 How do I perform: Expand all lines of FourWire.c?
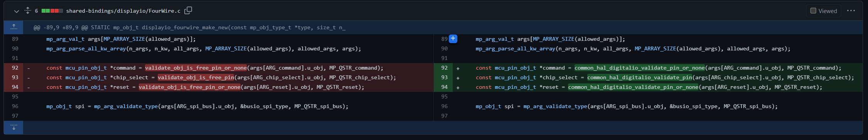click(x=27, y=11)
